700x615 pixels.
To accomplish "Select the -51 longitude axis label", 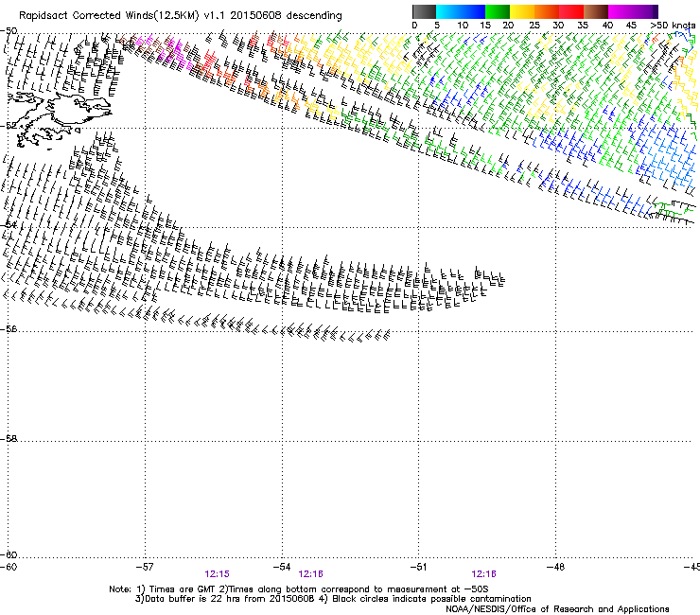I will pyautogui.click(x=418, y=567).
